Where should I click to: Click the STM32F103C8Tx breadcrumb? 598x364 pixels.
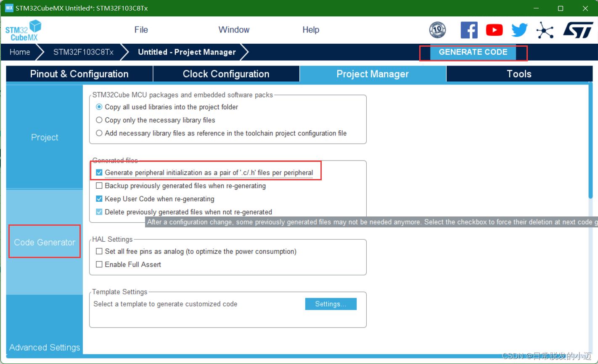click(x=83, y=52)
